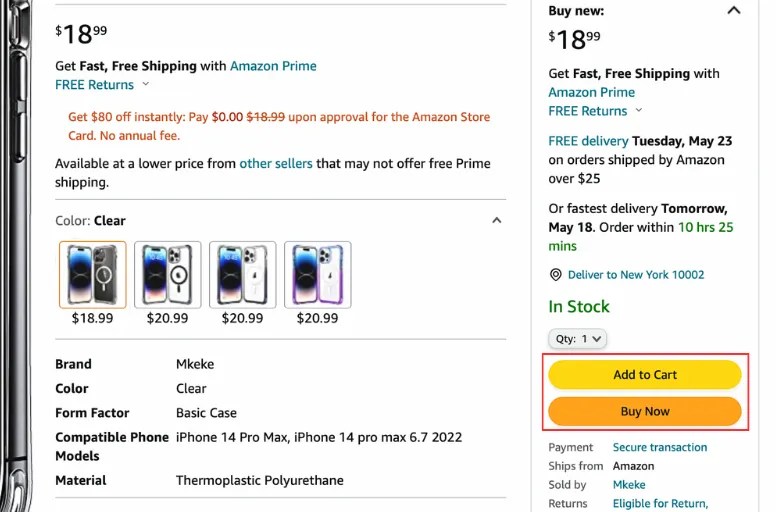The image size is (776, 512).
Task: Open the Amazon Prime link beside the price
Action: pos(273,66)
